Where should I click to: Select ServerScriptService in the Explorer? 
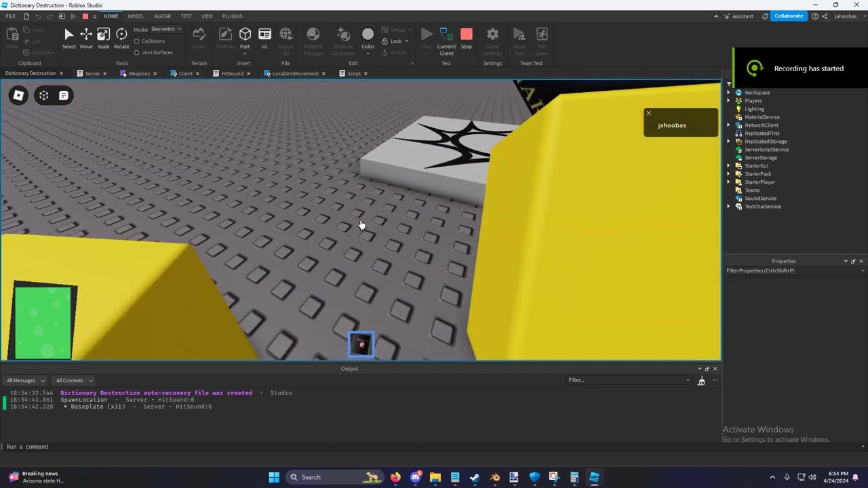point(766,150)
